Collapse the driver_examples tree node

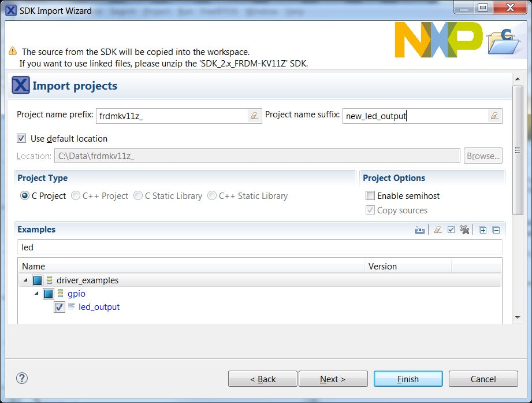pos(25,280)
